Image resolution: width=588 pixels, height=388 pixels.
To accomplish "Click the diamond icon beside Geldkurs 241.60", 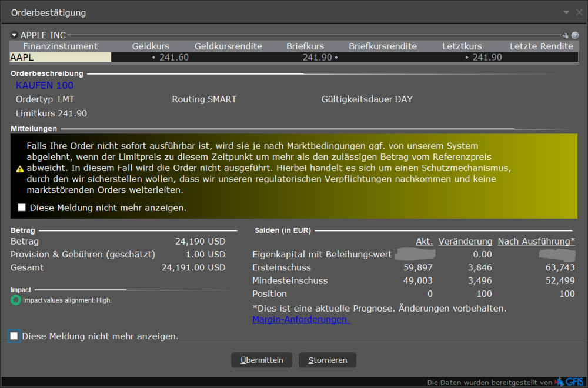I will tap(153, 57).
